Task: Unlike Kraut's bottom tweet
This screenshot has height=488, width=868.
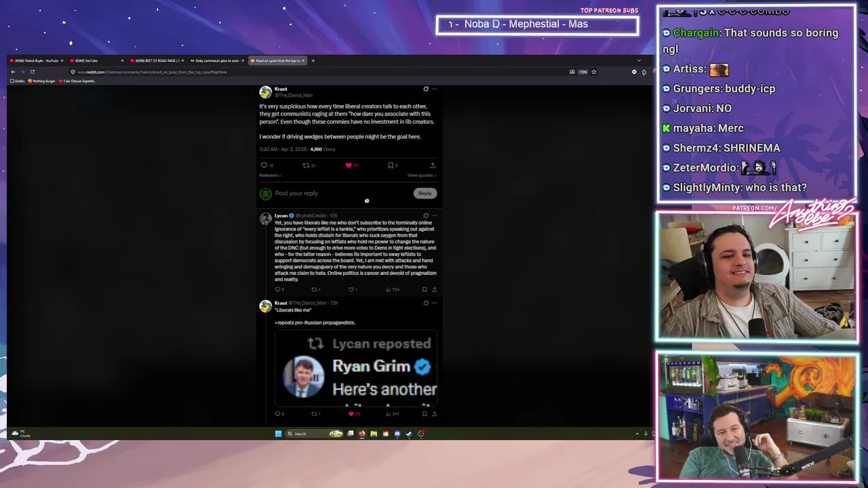Action: coord(351,413)
